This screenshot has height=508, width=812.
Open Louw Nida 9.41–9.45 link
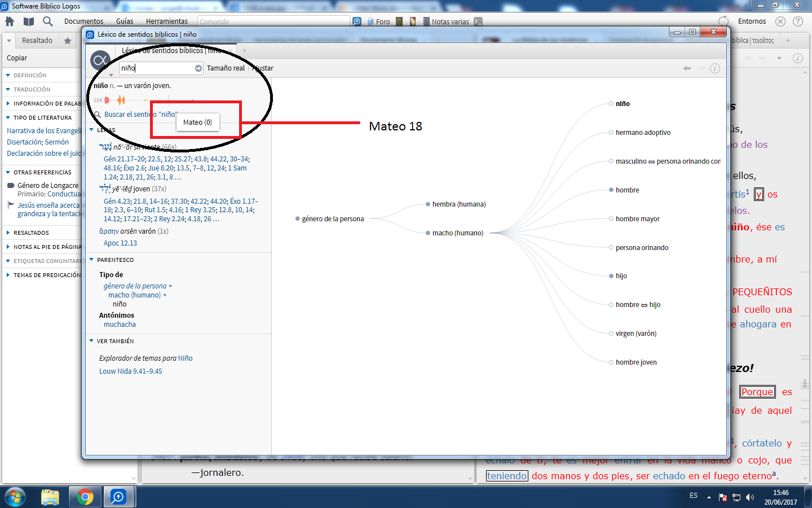pyautogui.click(x=131, y=371)
